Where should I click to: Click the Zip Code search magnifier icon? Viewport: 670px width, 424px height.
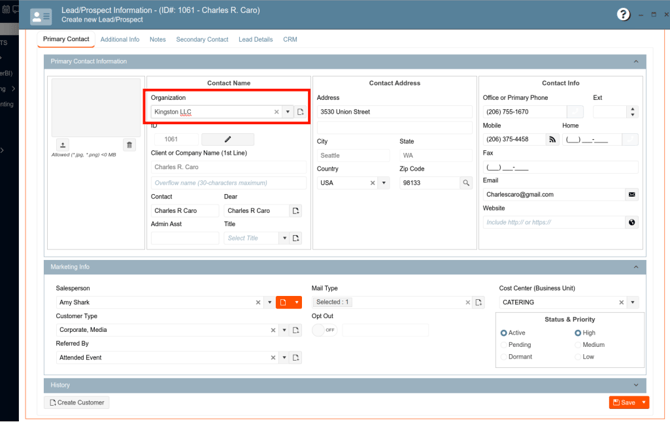[465, 183]
